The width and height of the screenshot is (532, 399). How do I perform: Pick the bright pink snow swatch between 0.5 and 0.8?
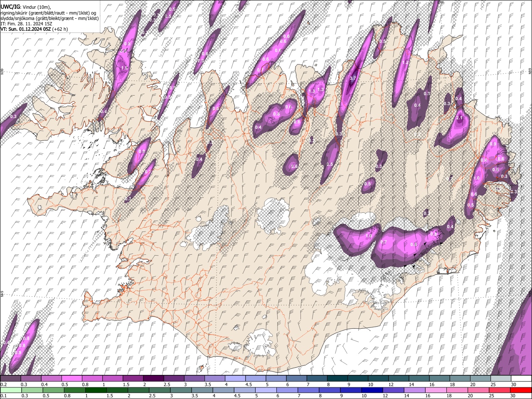tap(72, 378)
